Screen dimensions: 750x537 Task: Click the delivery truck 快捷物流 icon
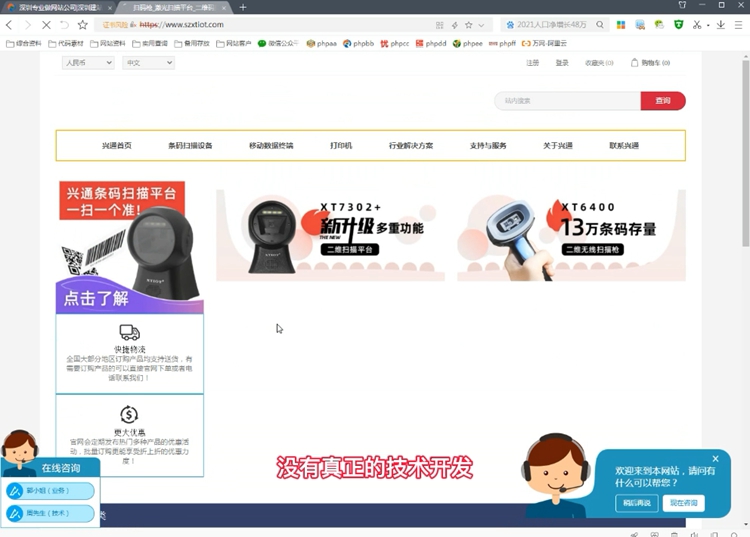pyautogui.click(x=129, y=332)
